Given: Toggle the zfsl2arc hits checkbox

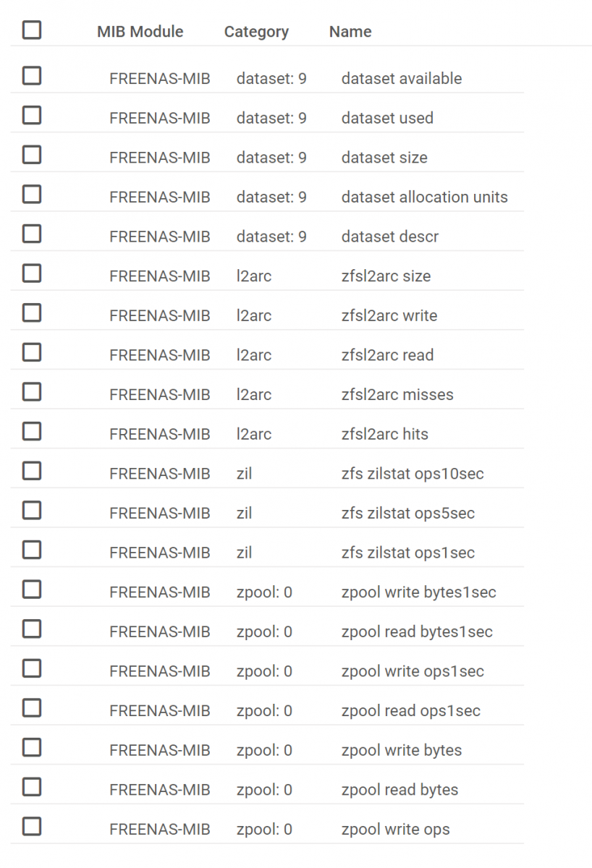Looking at the screenshot, I should point(32,431).
